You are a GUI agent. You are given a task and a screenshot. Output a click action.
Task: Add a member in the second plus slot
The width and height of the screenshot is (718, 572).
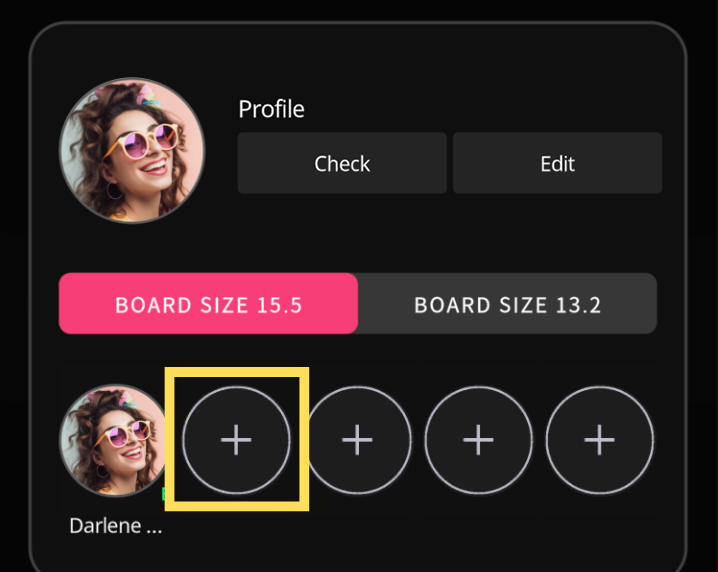point(358,440)
